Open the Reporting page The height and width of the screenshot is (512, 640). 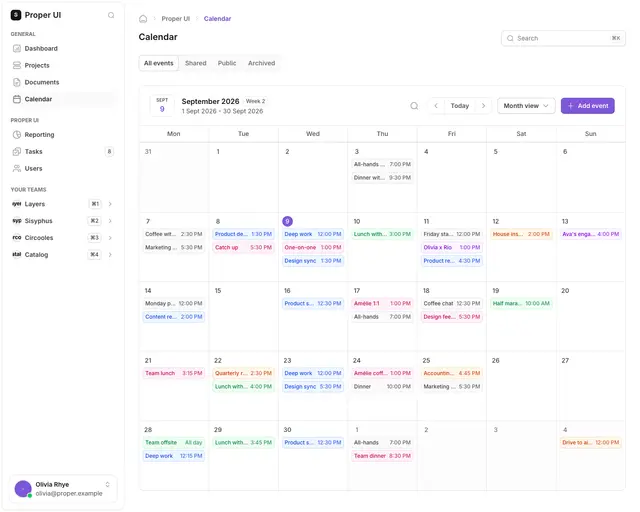[x=62, y=136]
